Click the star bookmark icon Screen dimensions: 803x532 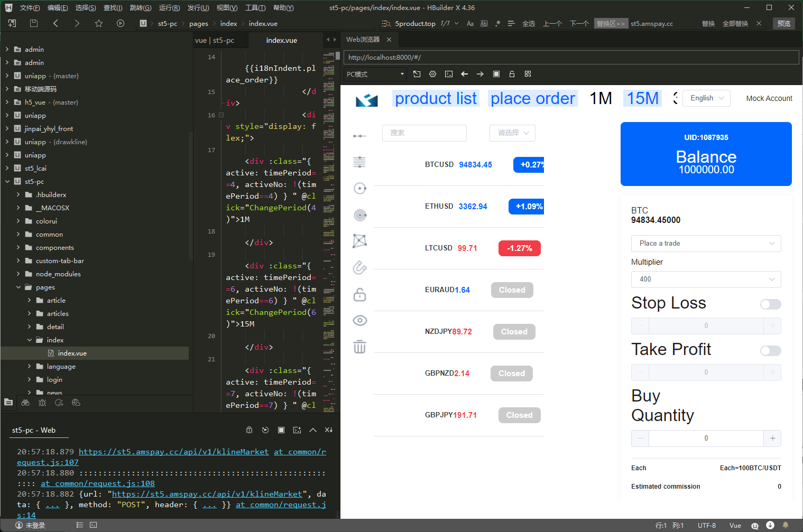[x=99, y=23]
